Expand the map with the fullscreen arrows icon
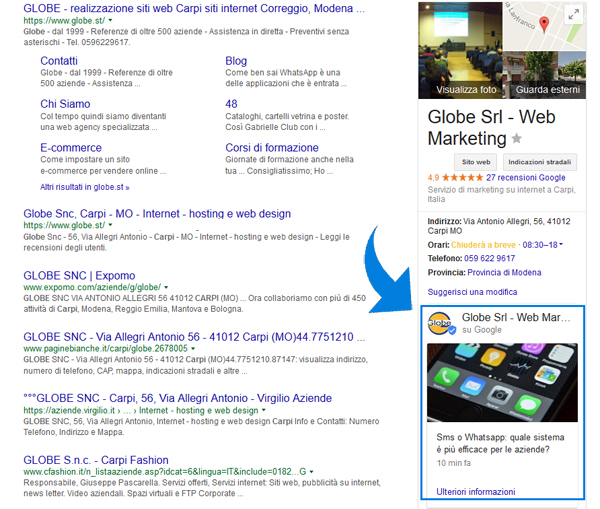 coord(573,15)
